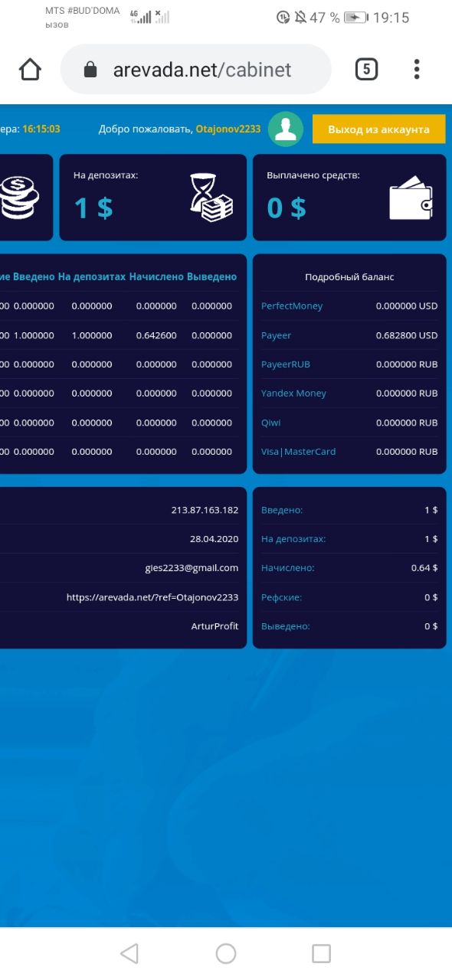Tap the browser home icon
Image resolution: width=452 pixels, height=980 pixels.
(x=30, y=70)
